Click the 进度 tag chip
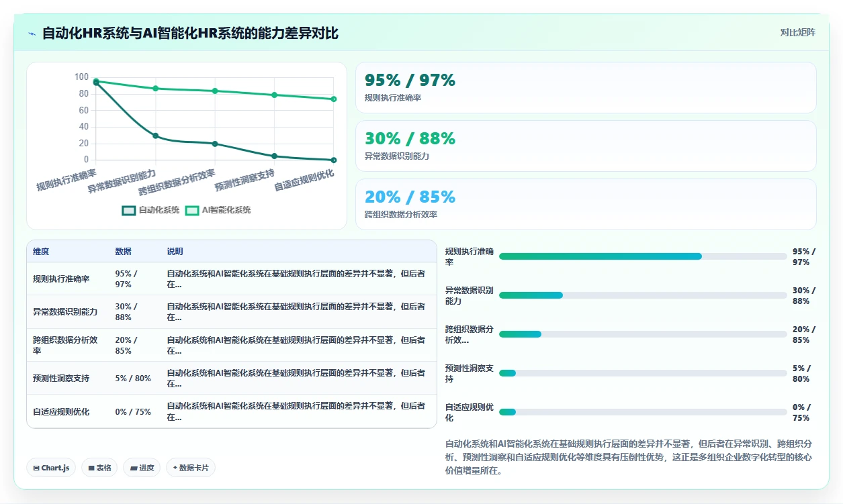 (142, 468)
